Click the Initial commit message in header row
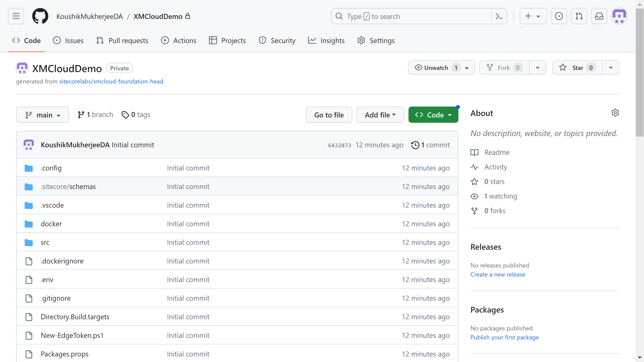Screen dimensions: 644x362 [x=133, y=145]
